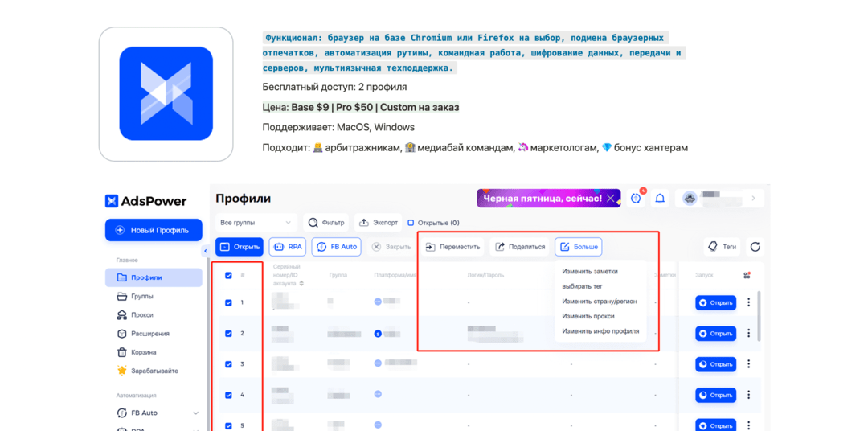Click the platform icon in row 2
Image resolution: width=868 pixels, height=431 pixels.
378,334
